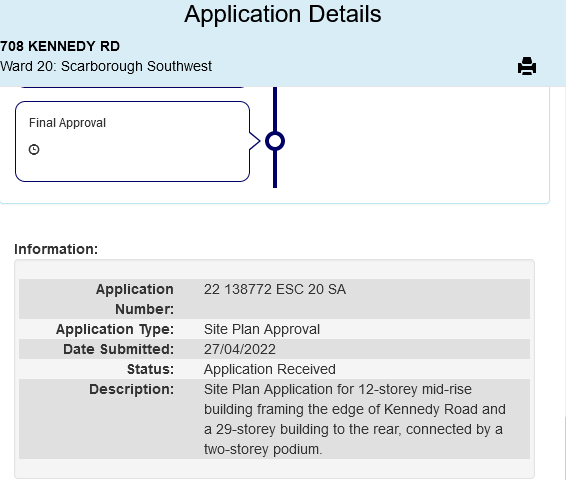
Task: Click the Final Approval label text
Action: 67,123
